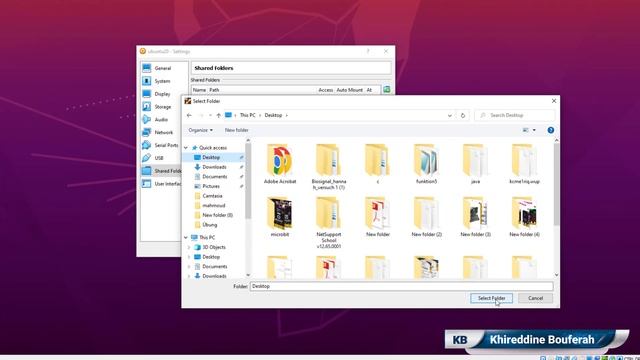This screenshot has height=360, width=640.
Task: Click Access column header in Shared Folders
Action: pos(326,90)
